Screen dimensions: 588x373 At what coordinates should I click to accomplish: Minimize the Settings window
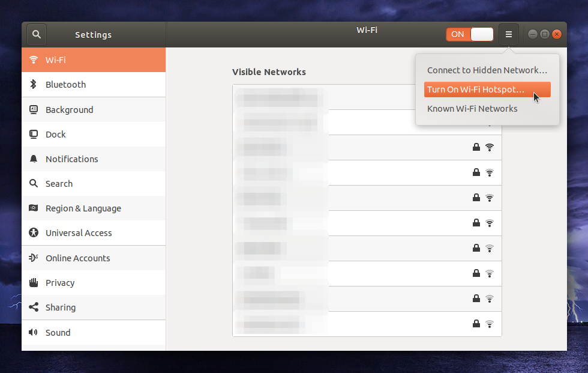pyautogui.click(x=533, y=34)
